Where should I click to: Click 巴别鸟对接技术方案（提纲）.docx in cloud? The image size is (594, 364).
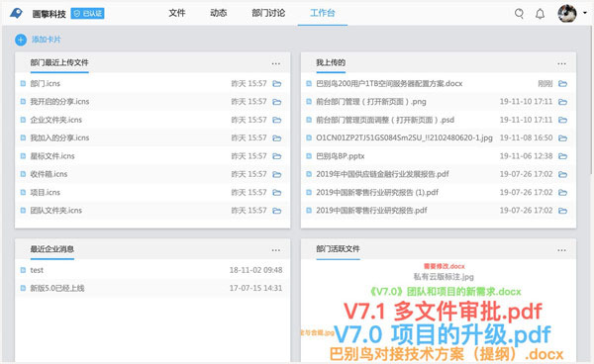446,354
